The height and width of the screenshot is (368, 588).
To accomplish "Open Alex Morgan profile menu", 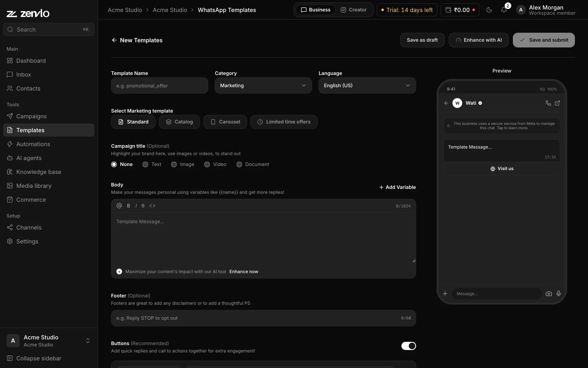I will 546,10.
